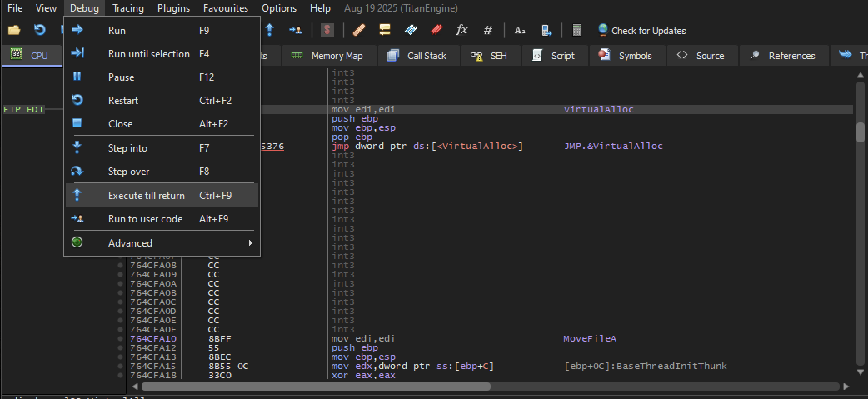This screenshot has height=399, width=868.
Task: Expand the Advanced submenu
Action: click(162, 243)
